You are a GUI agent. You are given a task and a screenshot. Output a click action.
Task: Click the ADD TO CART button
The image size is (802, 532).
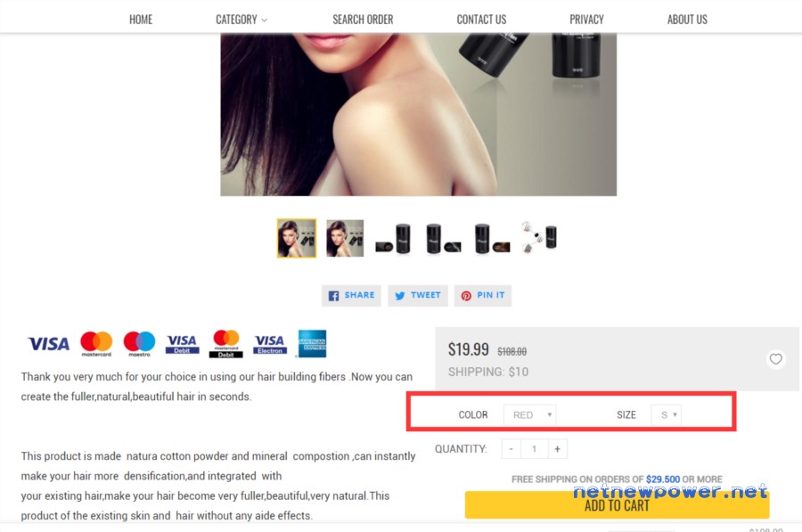[x=617, y=505]
